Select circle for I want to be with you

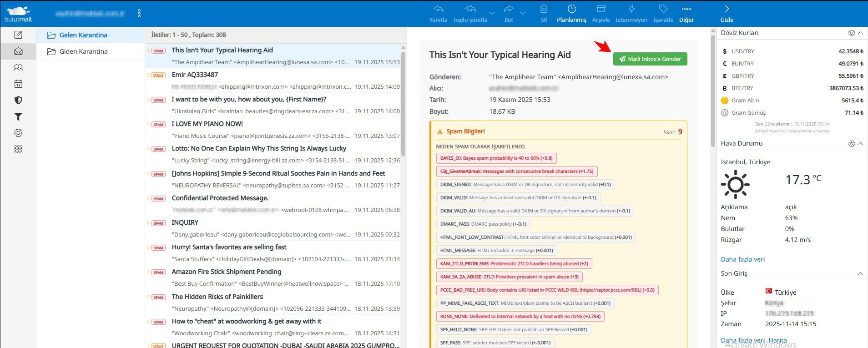coord(148,99)
